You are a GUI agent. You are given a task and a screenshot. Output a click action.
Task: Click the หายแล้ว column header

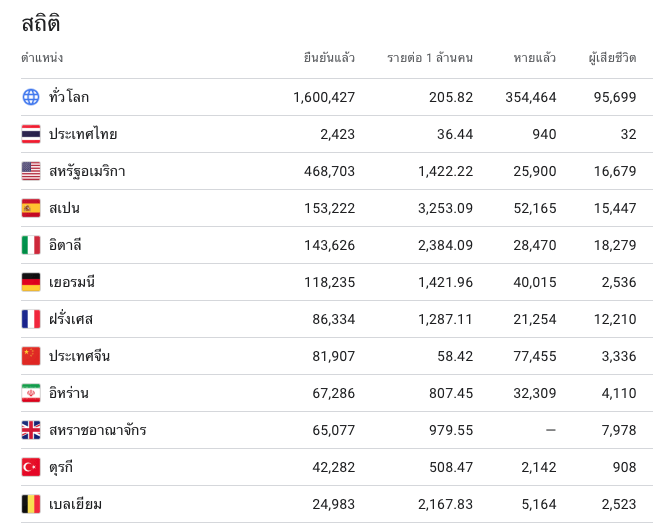coord(534,57)
